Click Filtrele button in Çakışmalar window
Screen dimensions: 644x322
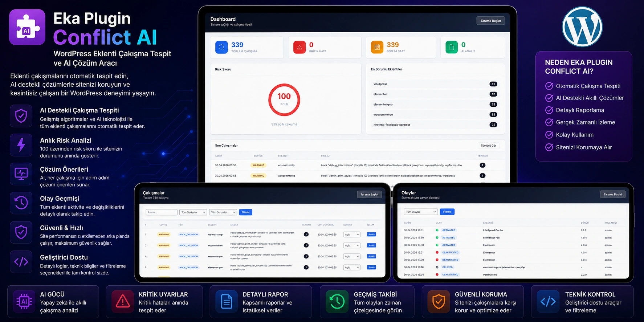pyautogui.click(x=246, y=212)
